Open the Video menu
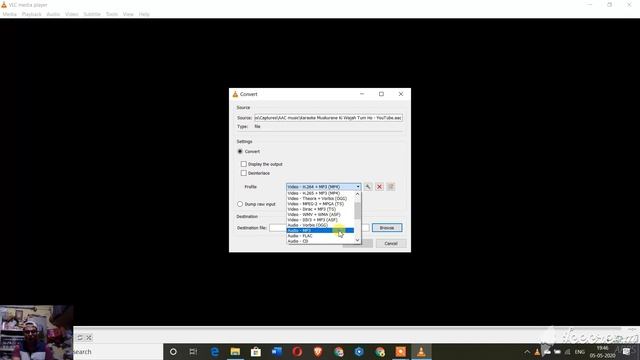Screen dimensions: 640x360 [71, 14]
